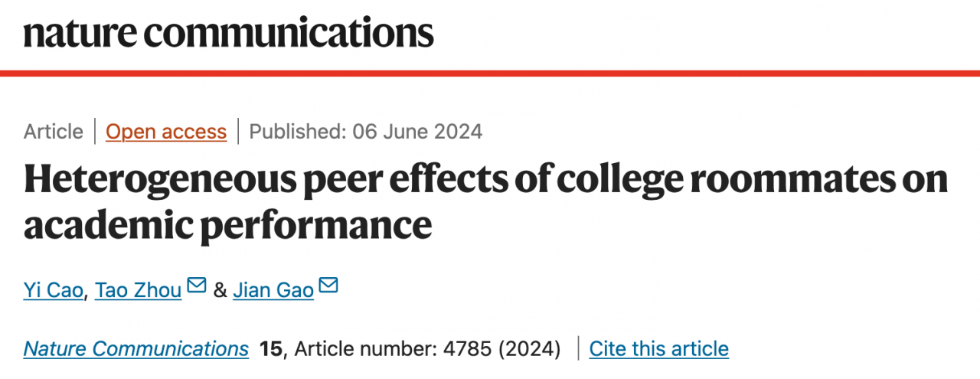Open the Tao Zhou author name link
The width and height of the screenshot is (980, 379).
(138, 290)
